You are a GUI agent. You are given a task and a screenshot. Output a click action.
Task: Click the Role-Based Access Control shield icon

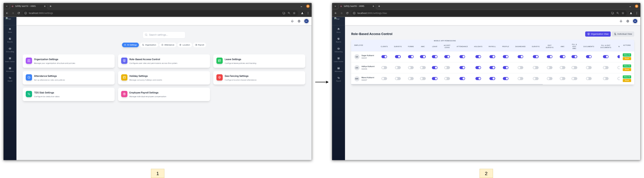(x=124, y=61)
